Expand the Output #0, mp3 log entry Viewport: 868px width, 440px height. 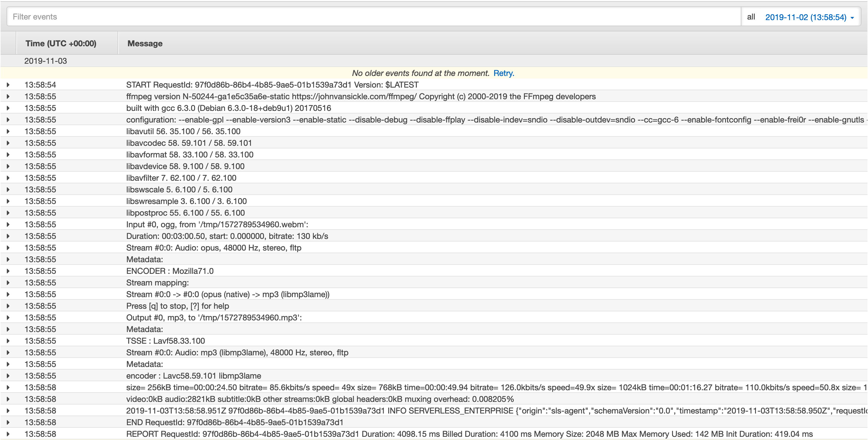8,318
